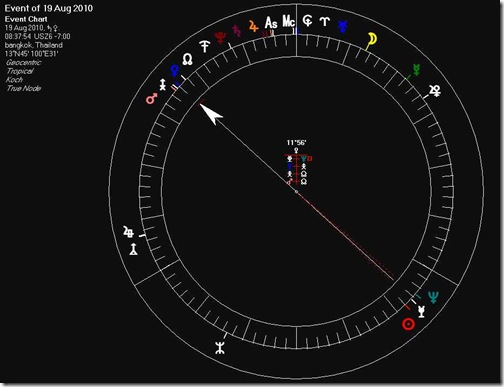Viewport: 504px width, 387px height.
Task: Click the small Venus glyph under 11°56'
Action: click(x=296, y=150)
